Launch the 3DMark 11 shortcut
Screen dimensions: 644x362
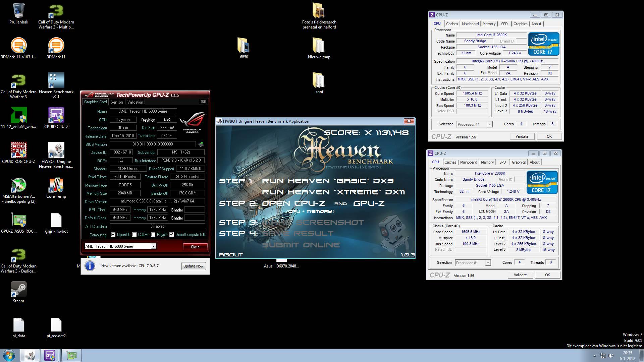coord(56,48)
